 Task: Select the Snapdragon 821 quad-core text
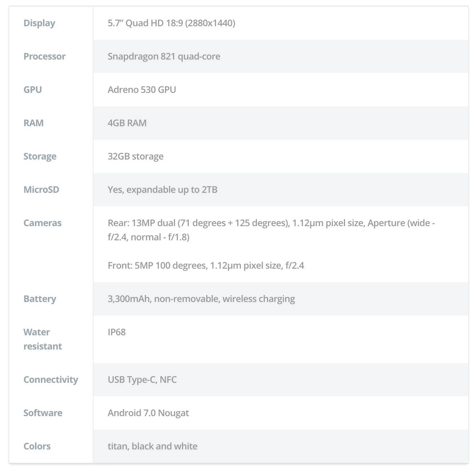(x=164, y=56)
